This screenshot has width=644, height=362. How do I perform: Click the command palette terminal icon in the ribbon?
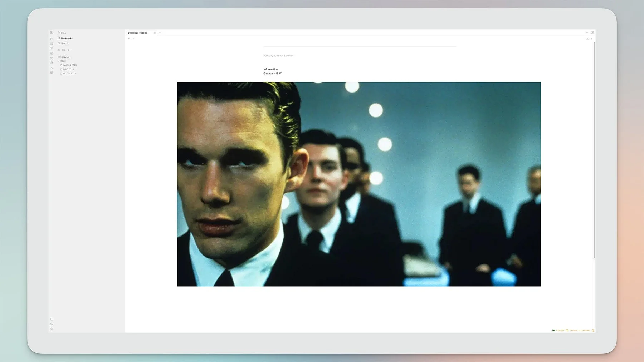[x=52, y=68]
